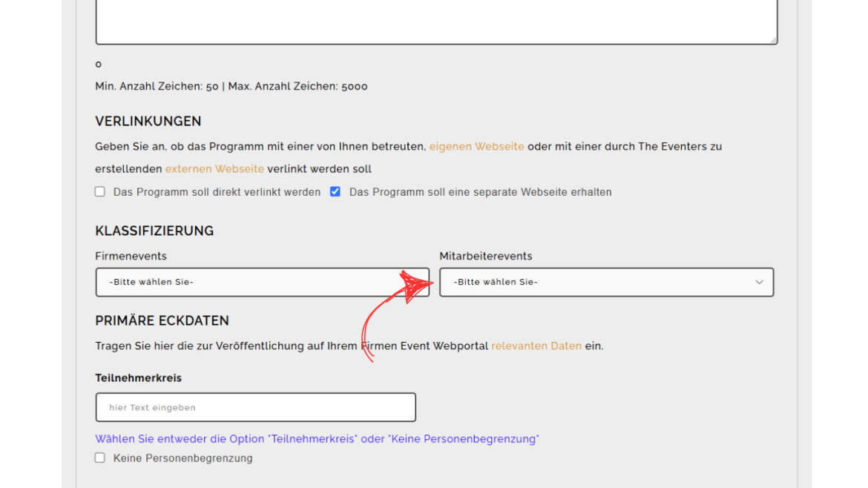Click the chevron arrow in the Mitarbeiterevents select

coord(759,282)
